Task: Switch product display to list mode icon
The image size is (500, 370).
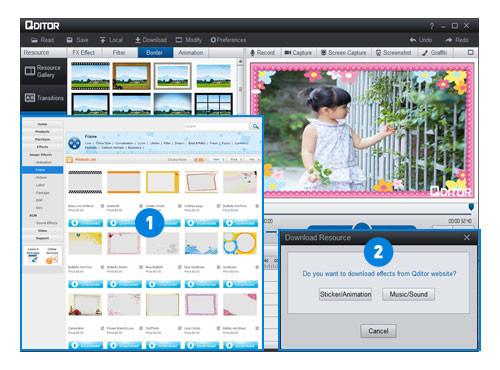Action: [196, 160]
